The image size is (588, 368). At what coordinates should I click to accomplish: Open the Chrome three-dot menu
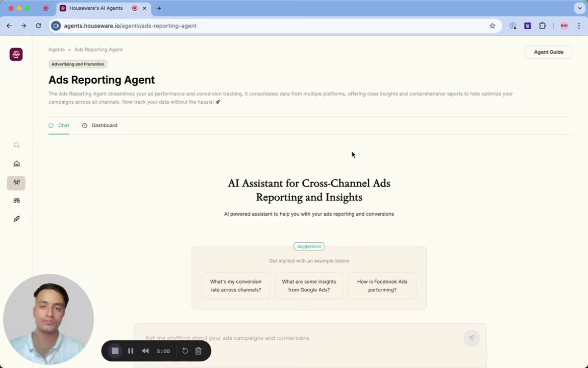click(x=579, y=26)
